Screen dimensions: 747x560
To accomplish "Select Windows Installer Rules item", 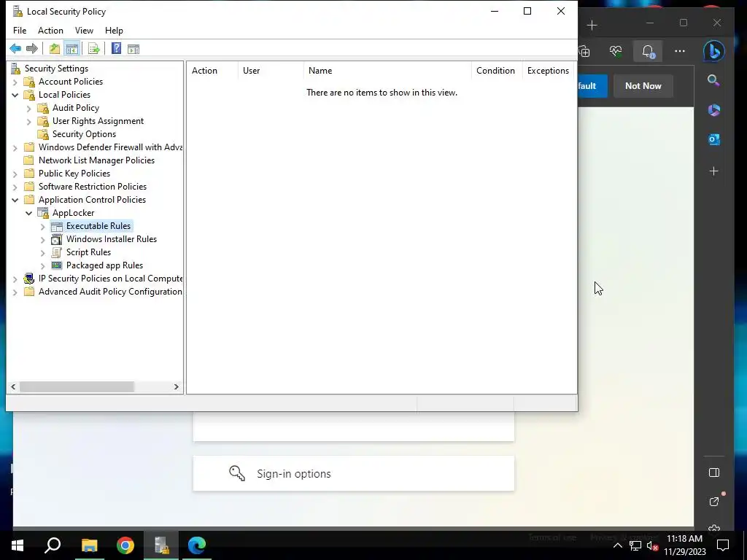I will click(x=112, y=239).
